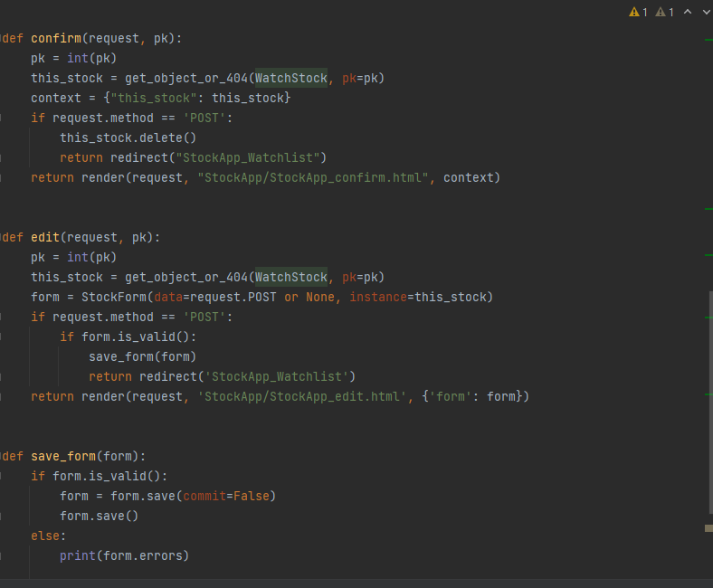Image resolution: width=713 pixels, height=588 pixels.
Task: Click {'form': form} dictionary in render call
Action: (x=471, y=396)
